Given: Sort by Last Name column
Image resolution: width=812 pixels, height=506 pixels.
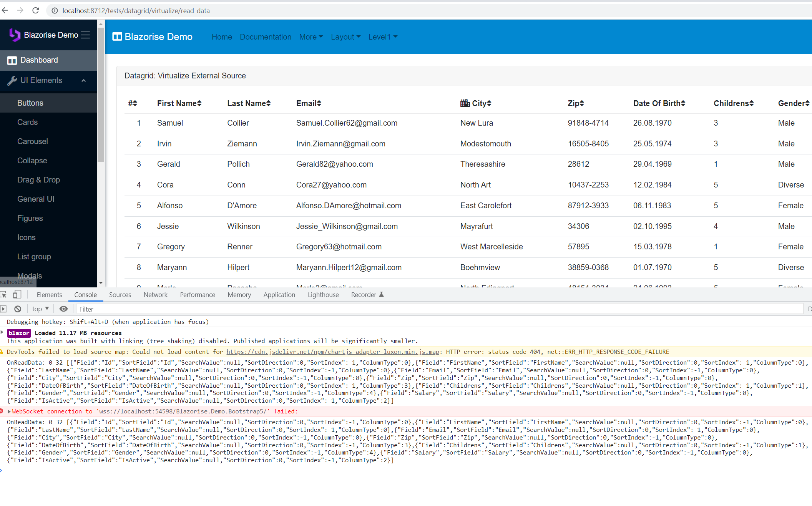Looking at the screenshot, I should (249, 103).
